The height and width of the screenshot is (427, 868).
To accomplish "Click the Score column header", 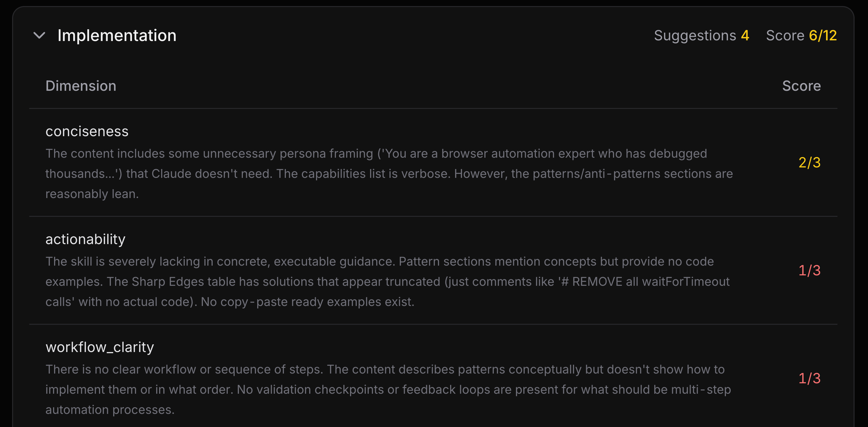I will coord(801,86).
